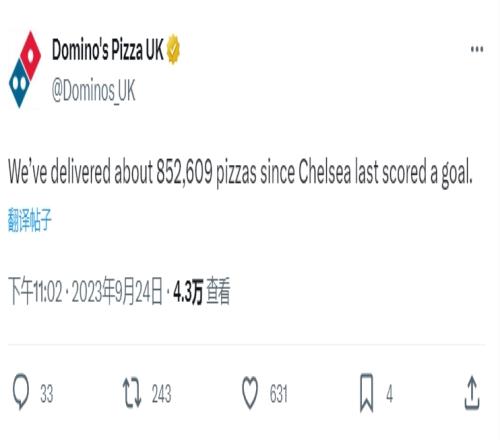Click the number 852,609 in tweet
The image size is (500, 440).
184,172
